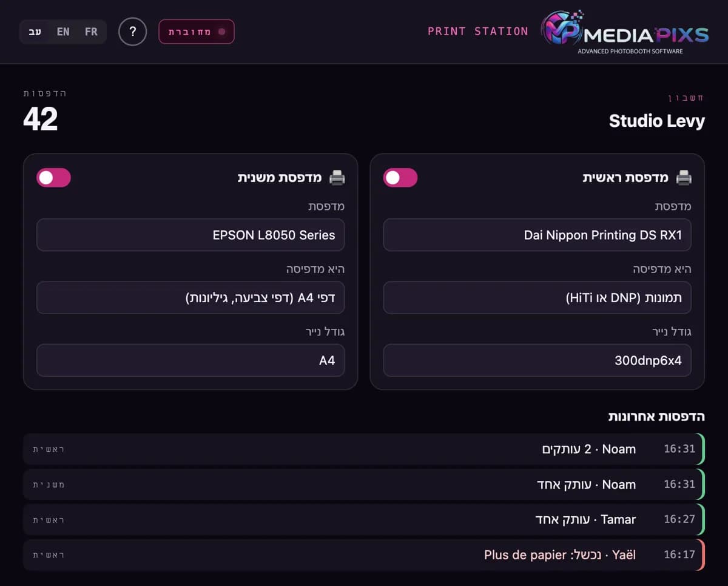
Task: Switch the language to EN
Action: pos(63,32)
